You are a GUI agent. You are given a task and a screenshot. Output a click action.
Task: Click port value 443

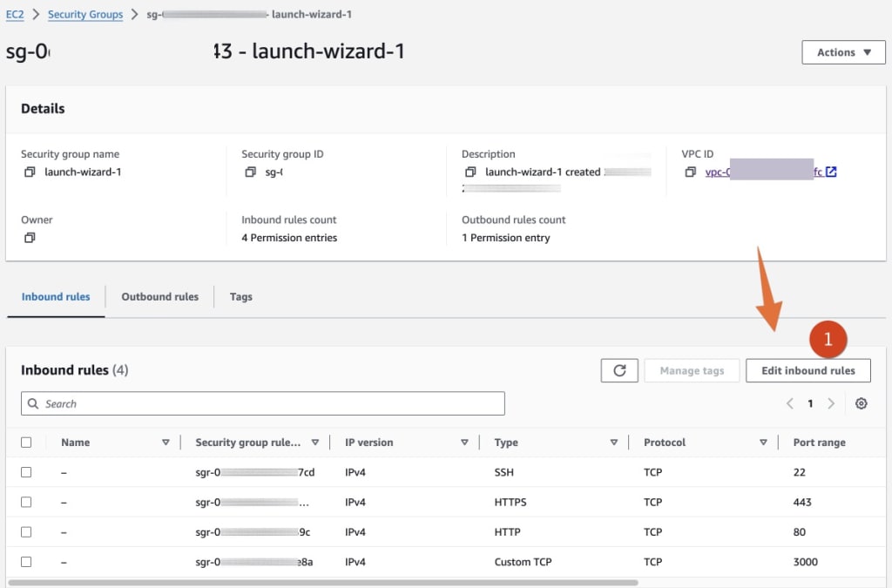(x=802, y=502)
